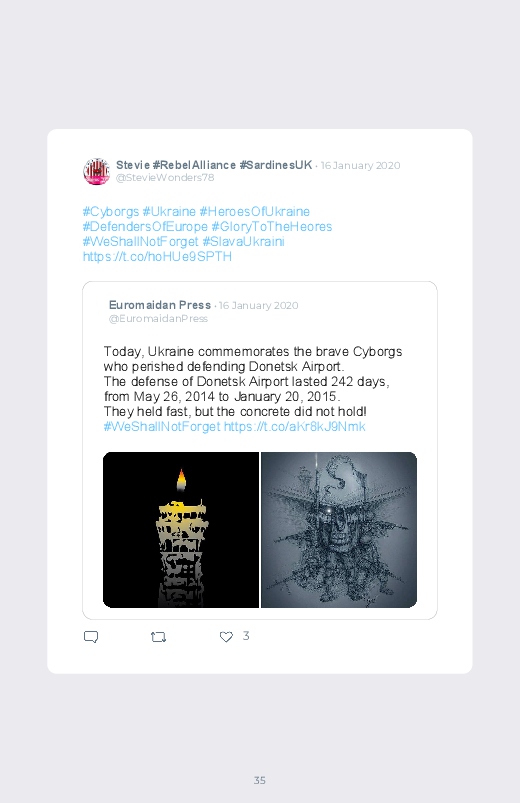520x803 pixels.
Task: Click the @StevieWonders78 handle
Action: 165,178
